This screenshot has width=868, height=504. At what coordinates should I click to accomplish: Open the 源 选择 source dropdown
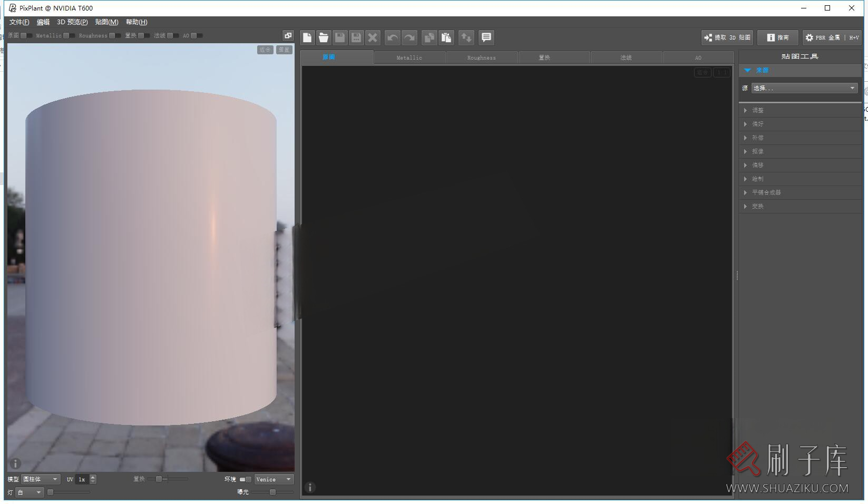pos(804,88)
